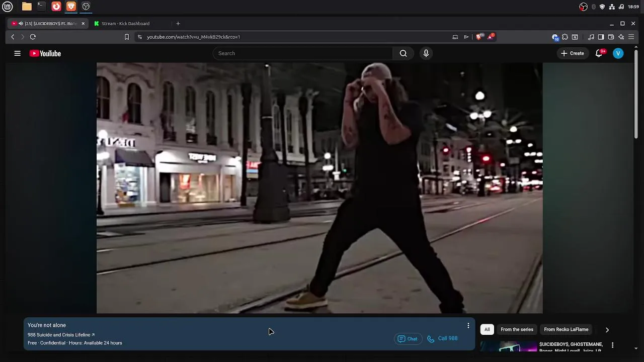644x362 pixels.
Task: Start a crisis Chat session
Action: click(408, 339)
